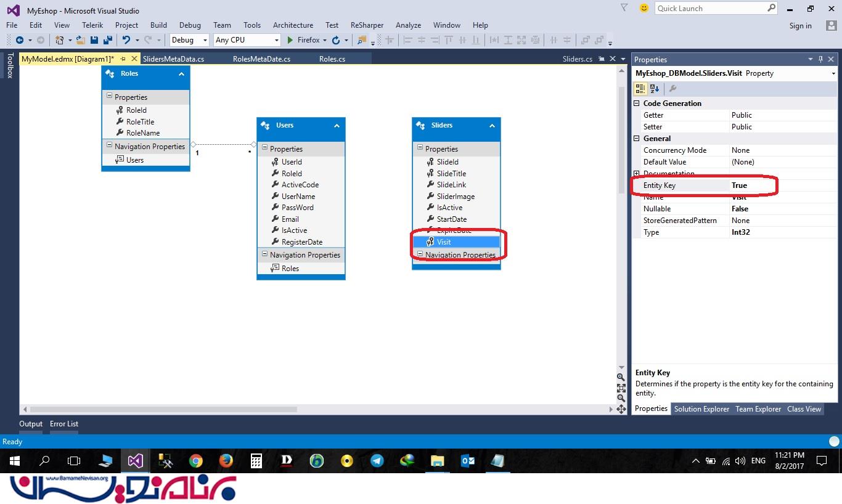The width and height of the screenshot is (842, 504).
Task: Select the Categorized view icon in Properties
Action: click(640, 89)
